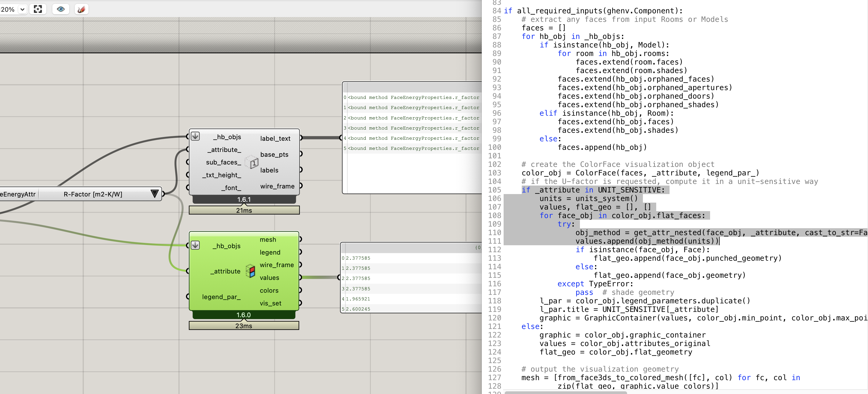868x394 pixels.
Task: Click the wire_frame output on the 1.6.1 component
Action: 301,186
